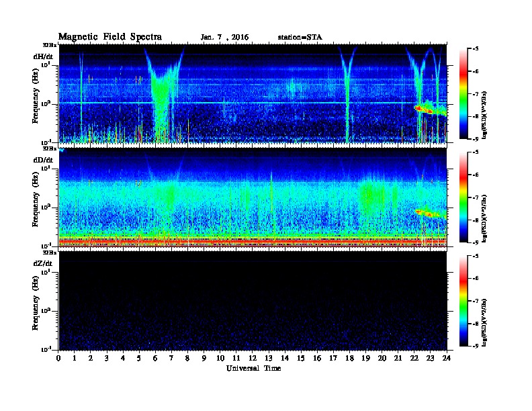Click the dD/dt panel color scale bar
This screenshot has width=532, height=411.
pyautogui.click(x=463, y=197)
